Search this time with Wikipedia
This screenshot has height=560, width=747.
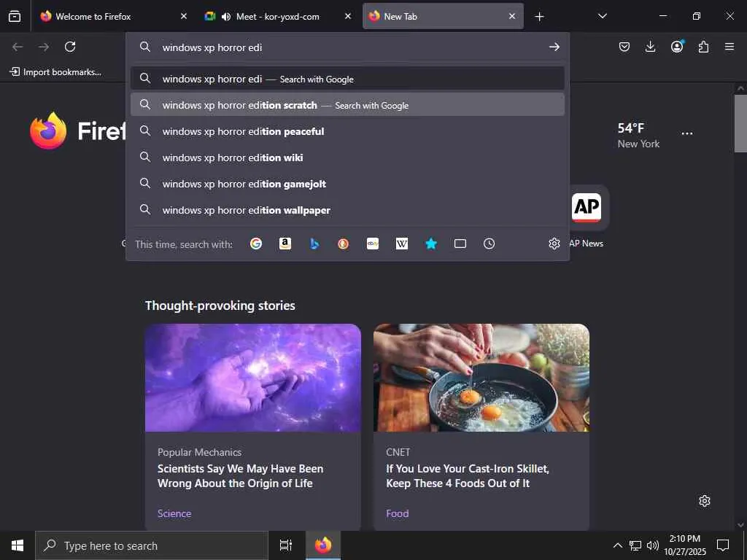pos(402,244)
